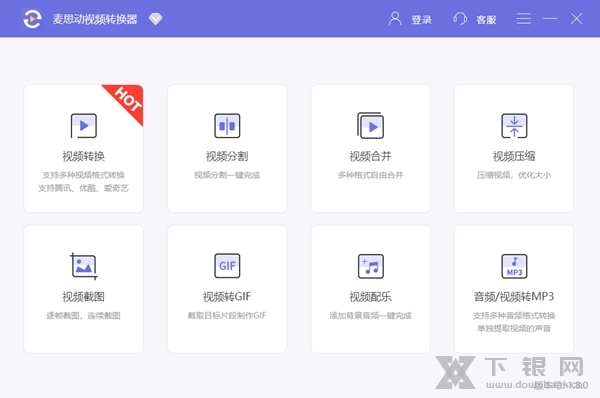Click description 截取目标片段制作GIF
The width and height of the screenshot is (600, 398).
pos(227,316)
